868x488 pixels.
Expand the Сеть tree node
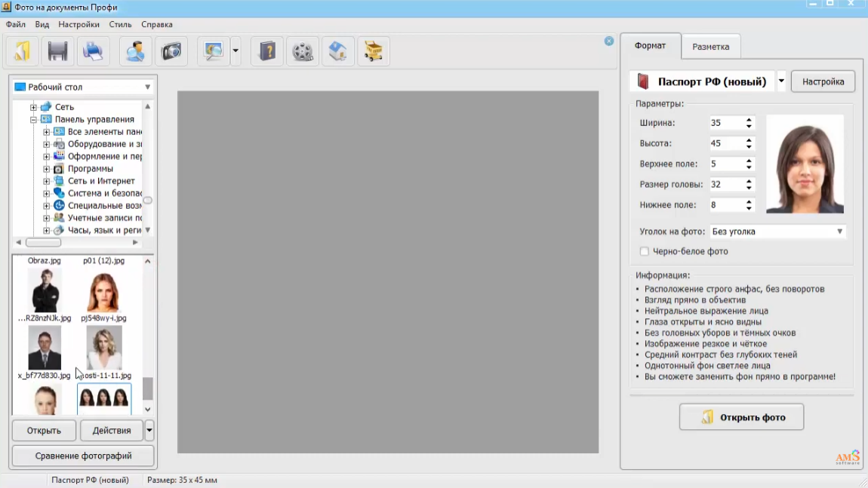33,107
